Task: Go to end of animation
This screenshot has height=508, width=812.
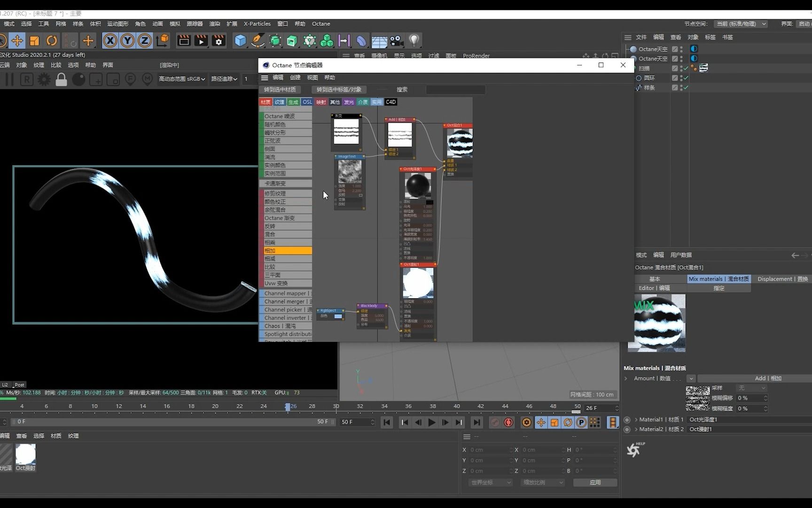Action: coord(476,422)
